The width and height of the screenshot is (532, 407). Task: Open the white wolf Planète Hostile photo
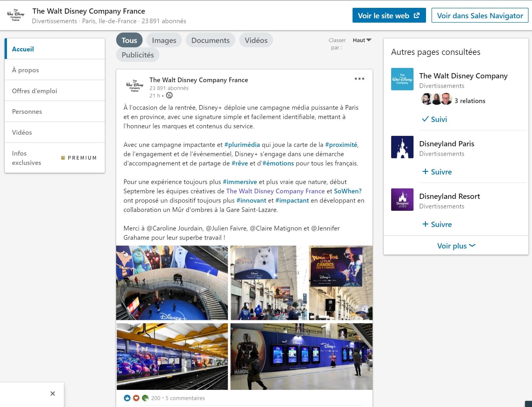click(x=268, y=283)
